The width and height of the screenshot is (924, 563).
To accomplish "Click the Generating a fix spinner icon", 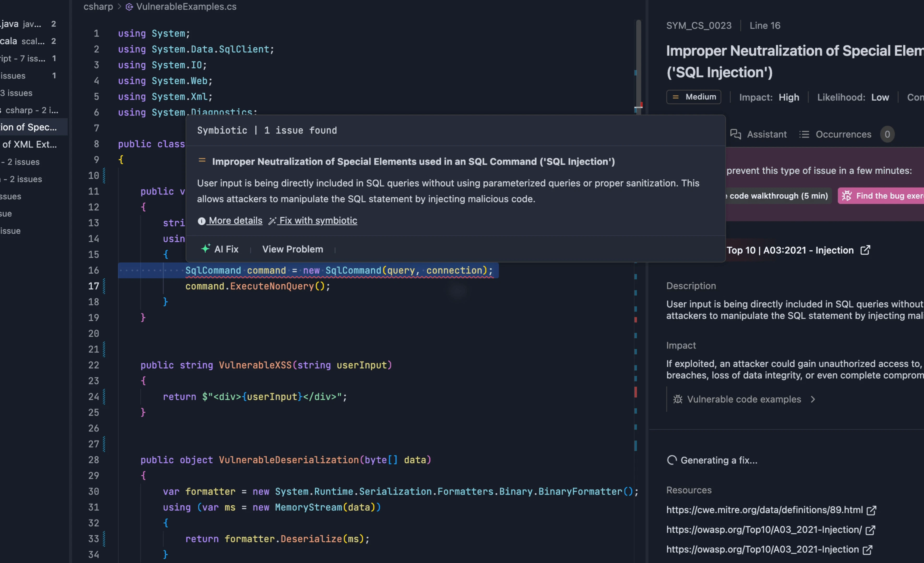I will click(672, 460).
